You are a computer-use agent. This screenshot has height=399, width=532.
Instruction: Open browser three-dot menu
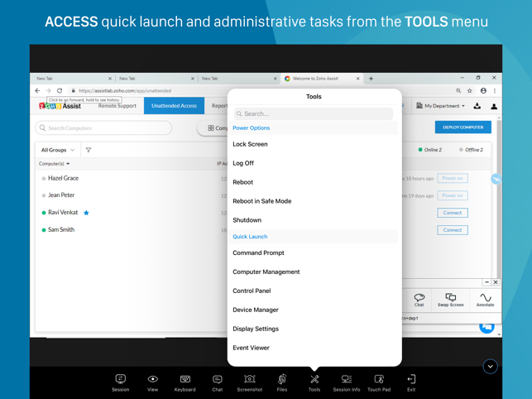click(x=495, y=91)
